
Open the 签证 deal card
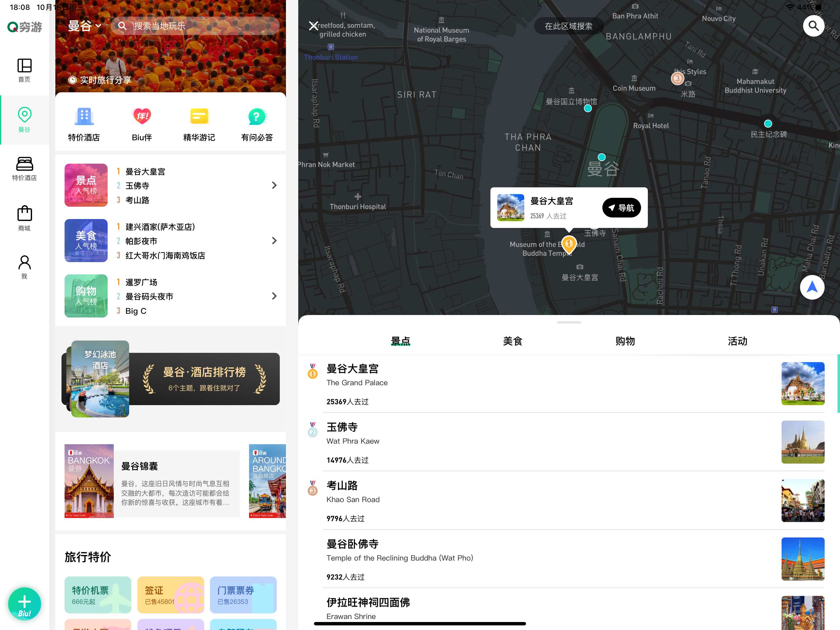tap(171, 595)
